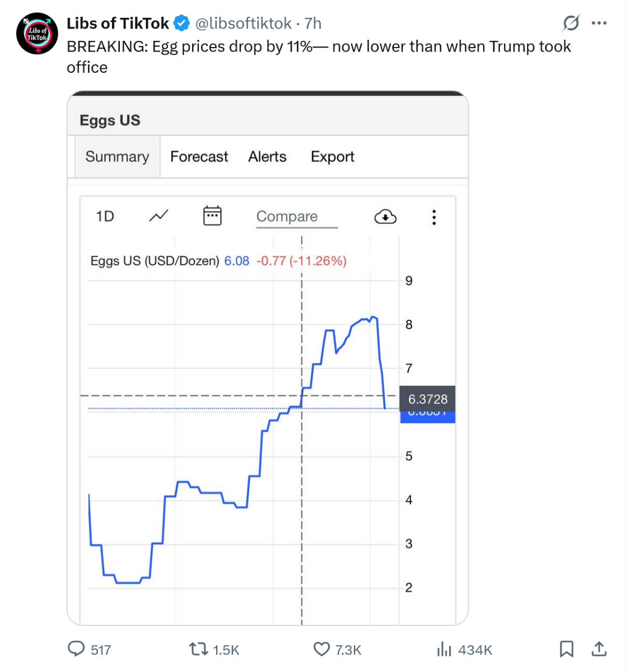The height and width of the screenshot is (672, 626).
Task: Open the chart's vertical three-dot menu
Action: click(x=434, y=217)
